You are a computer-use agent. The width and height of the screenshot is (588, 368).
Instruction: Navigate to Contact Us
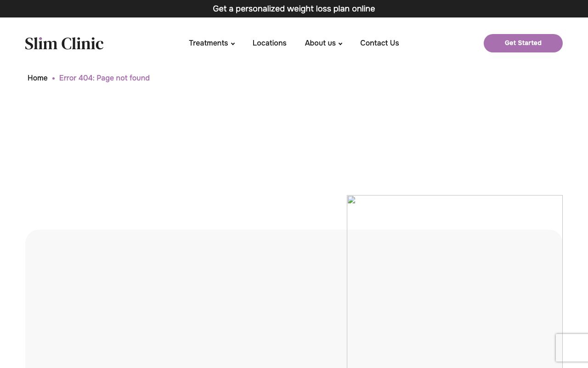[379, 43]
